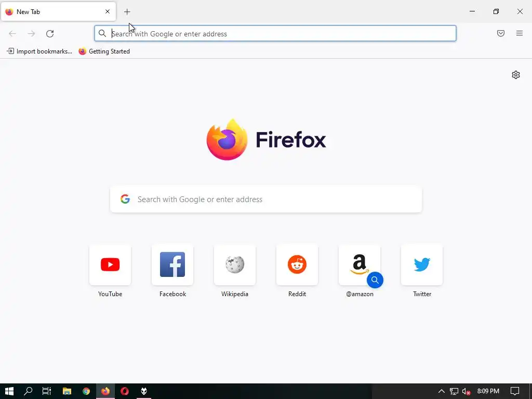Restore down the Firefox window
Image resolution: width=532 pixels, height=399 pixels.
tap(496, 11)
